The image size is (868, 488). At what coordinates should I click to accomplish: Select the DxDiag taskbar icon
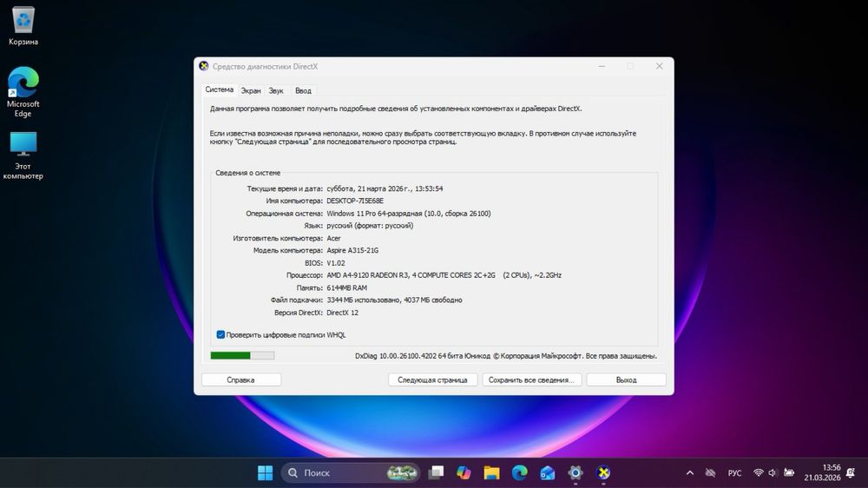coord(603,472)
